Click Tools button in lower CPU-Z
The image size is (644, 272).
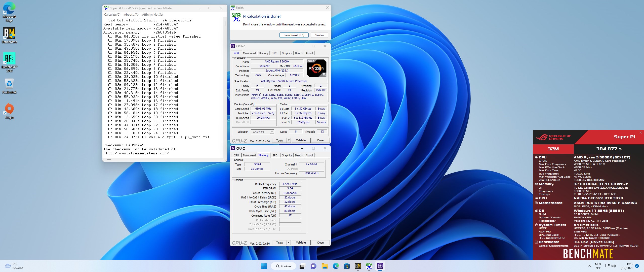pos(279,243)
